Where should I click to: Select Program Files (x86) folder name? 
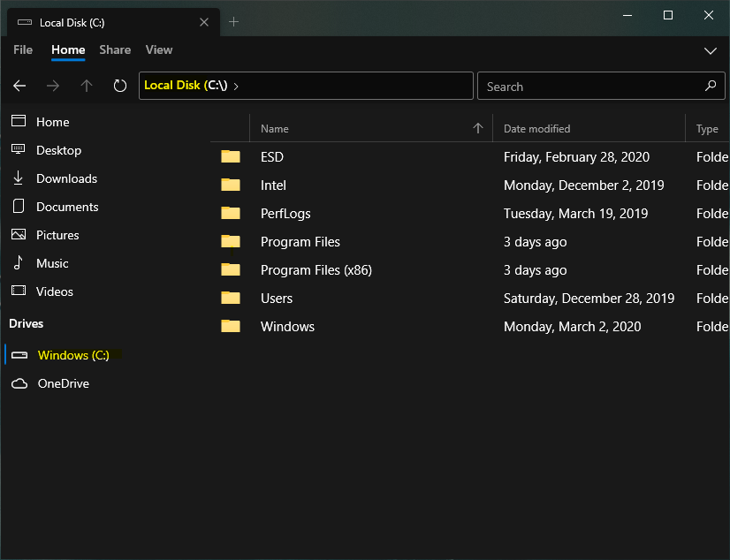316,270
